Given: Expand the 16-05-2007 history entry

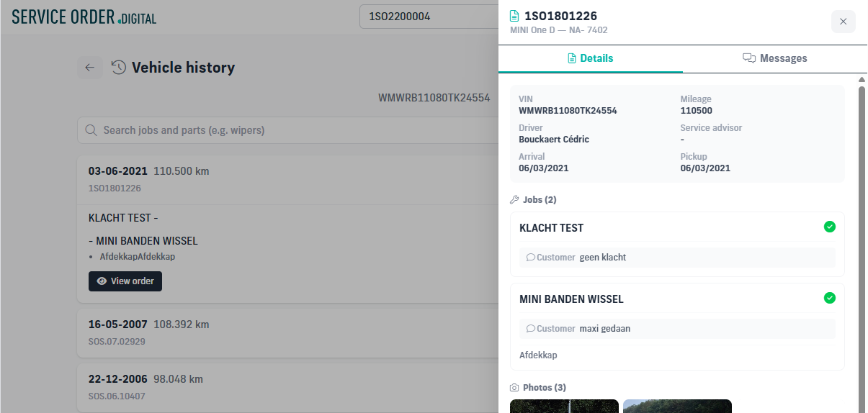Looking at the screenshot, I should (288, 332).
